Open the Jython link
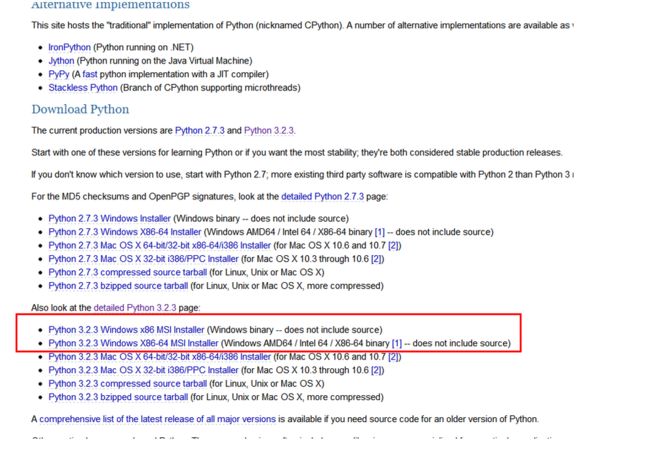Screen dimensions: 650x449 click(61, 61)
